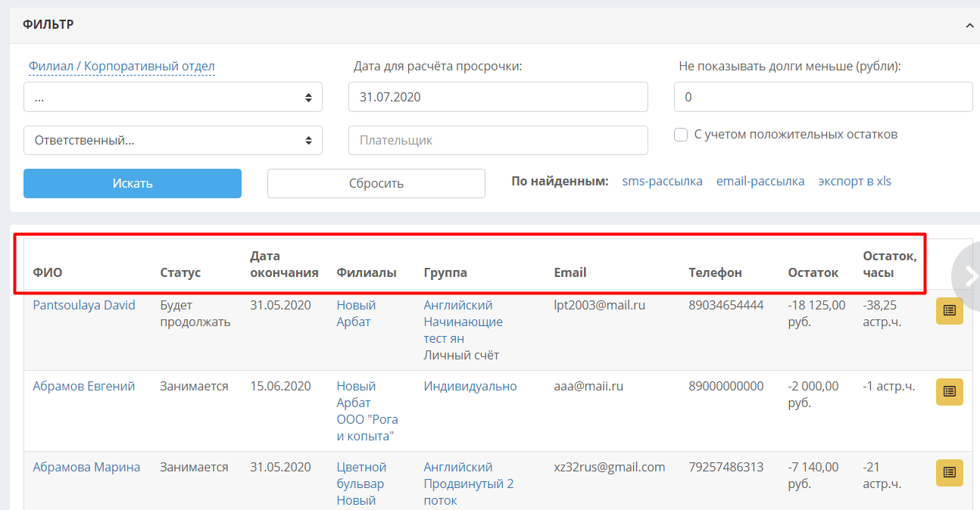Select email lpt2003@mail.ru
The height and width of the screenshot is (510, 980).
click(x=601, y=305)
